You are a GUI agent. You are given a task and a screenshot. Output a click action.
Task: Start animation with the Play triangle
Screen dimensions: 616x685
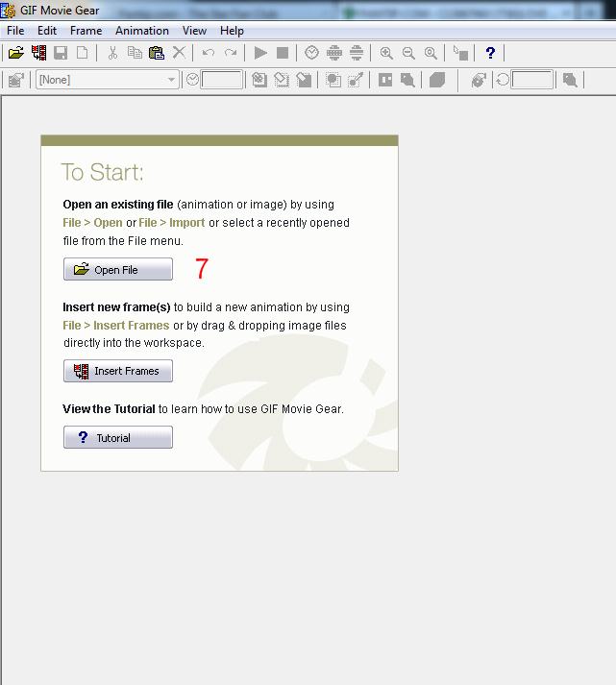coord(260,53)
